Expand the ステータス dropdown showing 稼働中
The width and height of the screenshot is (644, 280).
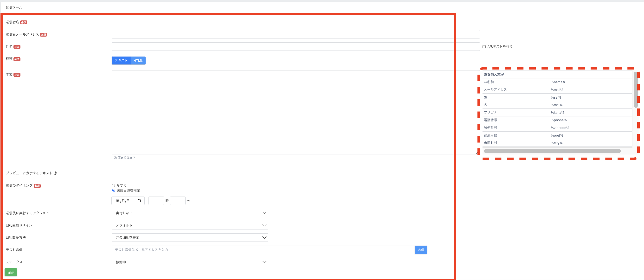coord(190,262)
